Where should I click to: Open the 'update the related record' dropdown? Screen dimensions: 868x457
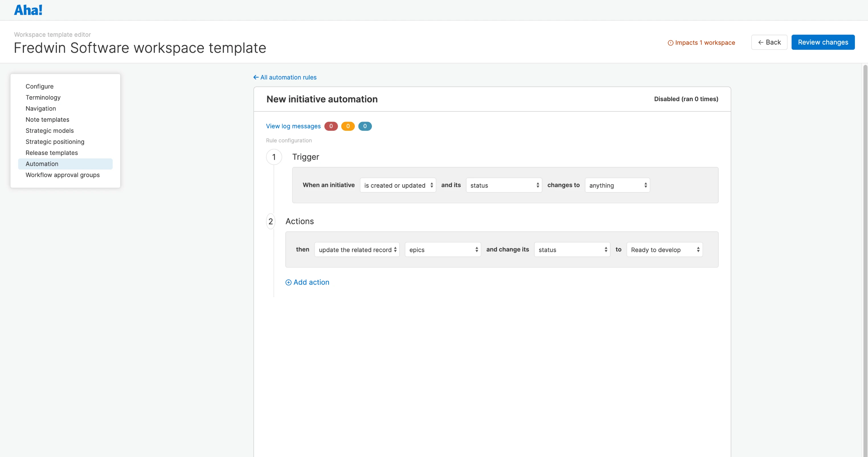(x=357, y=249)
